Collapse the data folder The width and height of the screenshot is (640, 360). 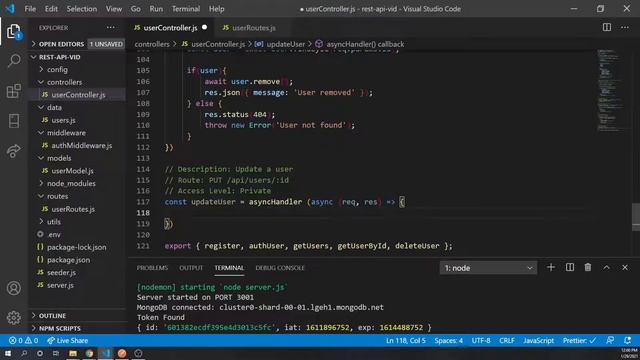click(x=77, y=107)
